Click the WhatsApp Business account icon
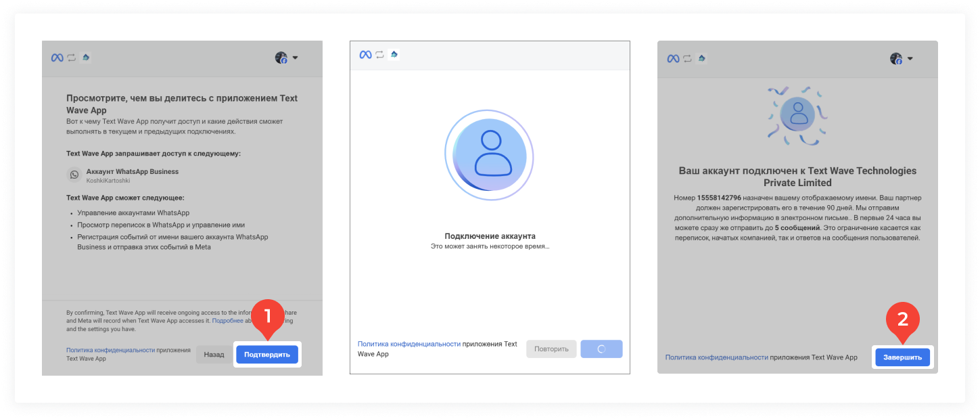This screenshot has width=980, height=419. point(74,175)
